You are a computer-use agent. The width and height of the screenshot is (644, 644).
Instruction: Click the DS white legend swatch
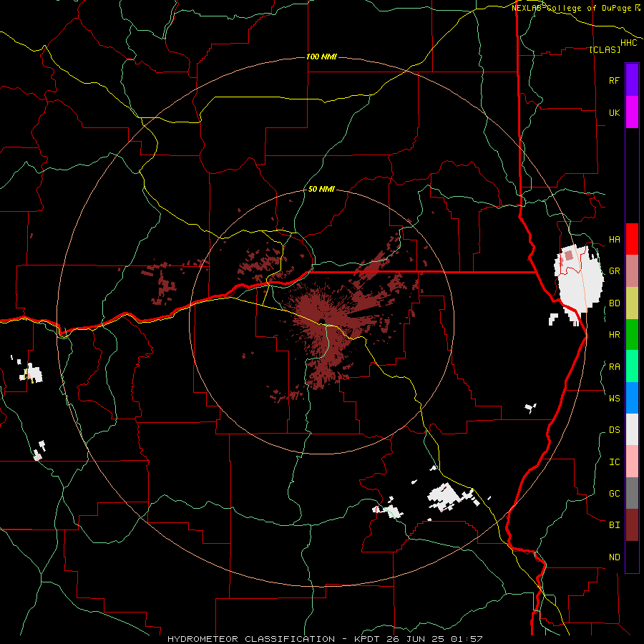632,429
